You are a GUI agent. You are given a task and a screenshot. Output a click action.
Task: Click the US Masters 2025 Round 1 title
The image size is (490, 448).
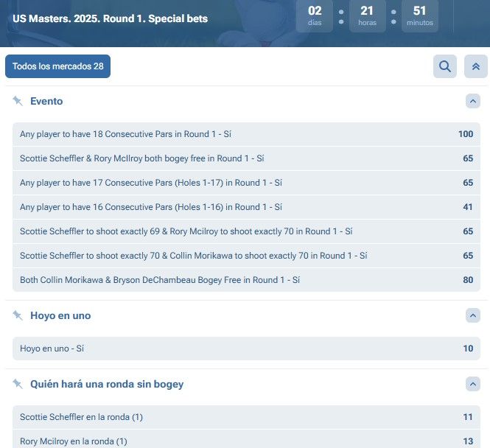point(111,18)
